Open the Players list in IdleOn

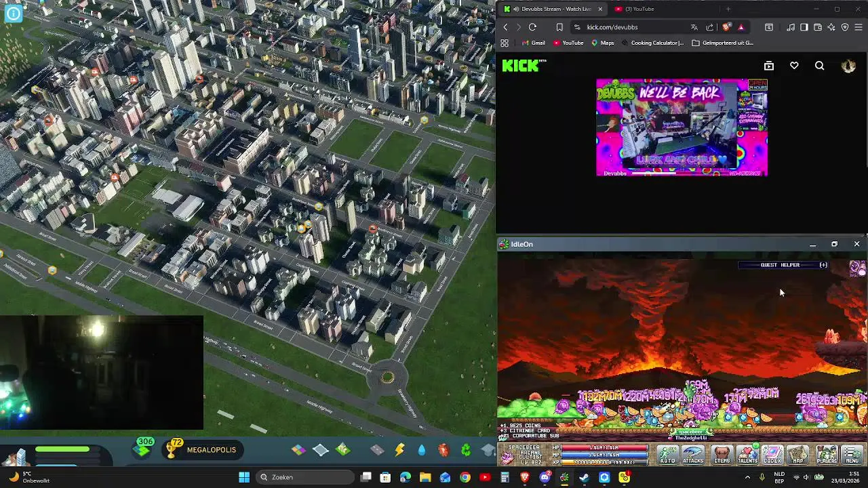tap(827, 455)
